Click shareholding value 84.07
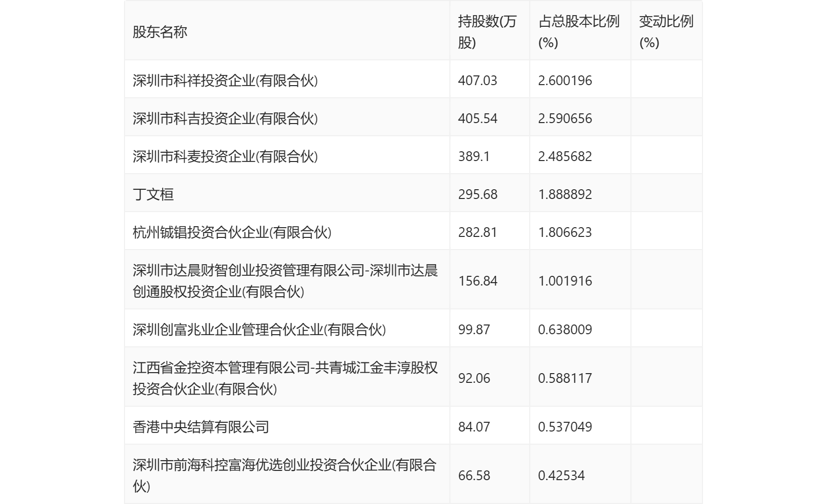This screenshot has height=504, width=827. click(474, 427)
